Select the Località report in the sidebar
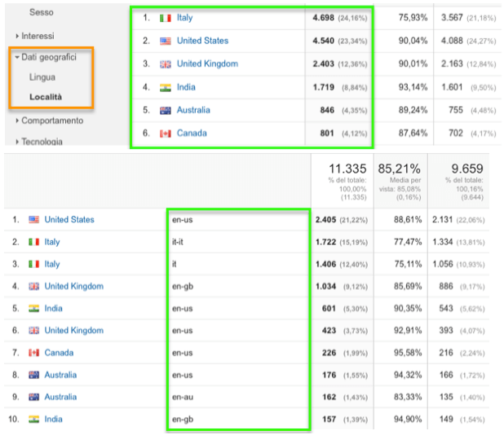The width and height of the screenshot is (504, 435). pos(46,97)
